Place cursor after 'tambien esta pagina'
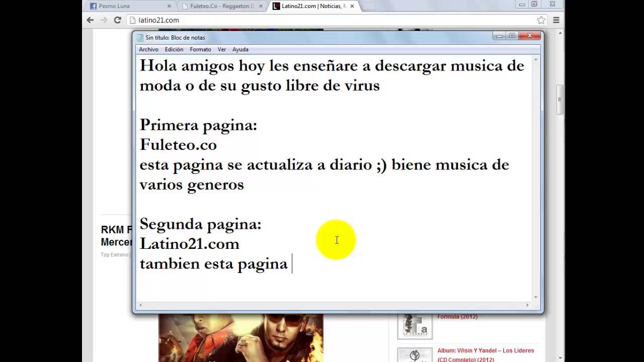This screenshot has height=362, width=644. point(291,264)
